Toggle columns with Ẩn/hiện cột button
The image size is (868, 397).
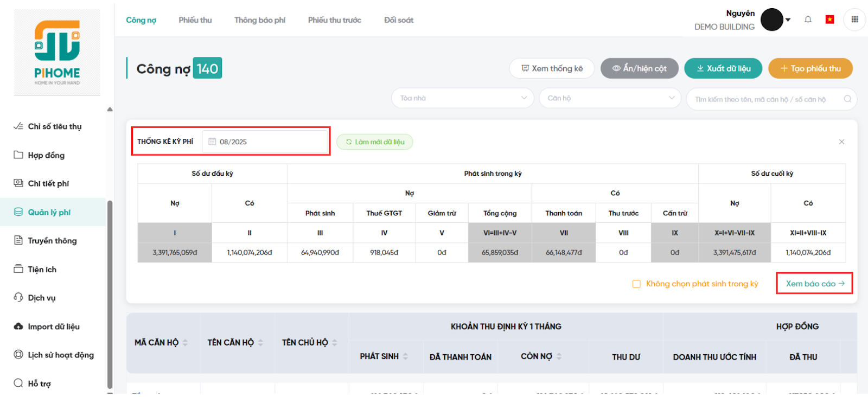point(639,68)
